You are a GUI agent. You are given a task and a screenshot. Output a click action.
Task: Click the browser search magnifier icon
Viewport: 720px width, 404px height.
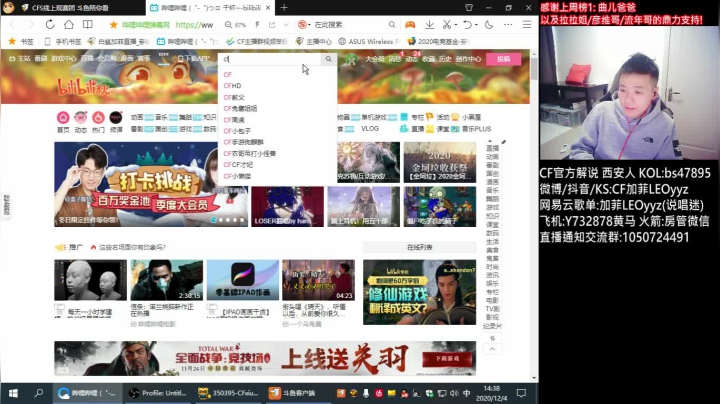click(392, 25)
